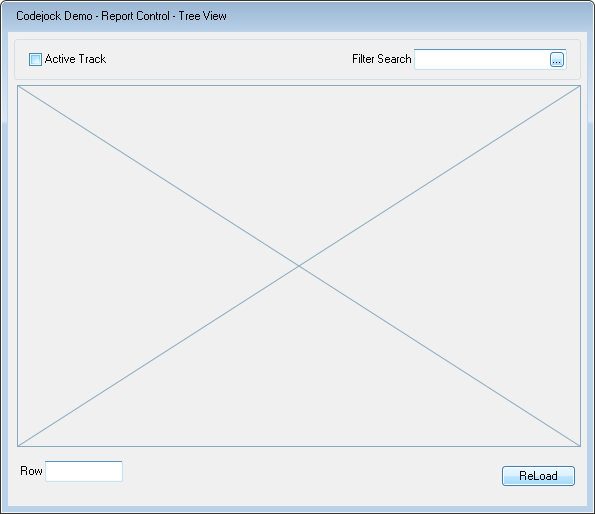Viewport: 595px width, 514px height.
Task: Focus the Row input field
Action: (x=84, y=471)
